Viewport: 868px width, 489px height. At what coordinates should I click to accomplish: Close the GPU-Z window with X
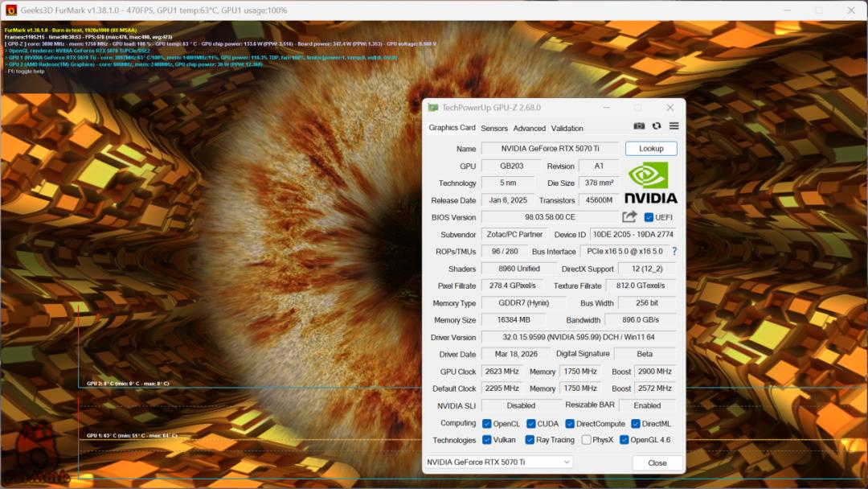click(x=669, y=108)
